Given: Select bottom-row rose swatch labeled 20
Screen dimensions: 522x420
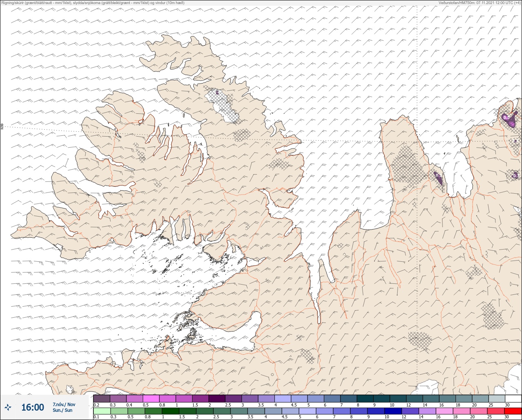Looking at the screenshot, I should (479, 411).
